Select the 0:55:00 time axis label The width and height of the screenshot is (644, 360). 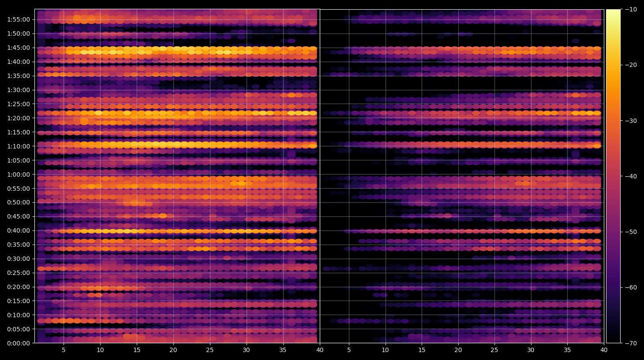point(19,189)
